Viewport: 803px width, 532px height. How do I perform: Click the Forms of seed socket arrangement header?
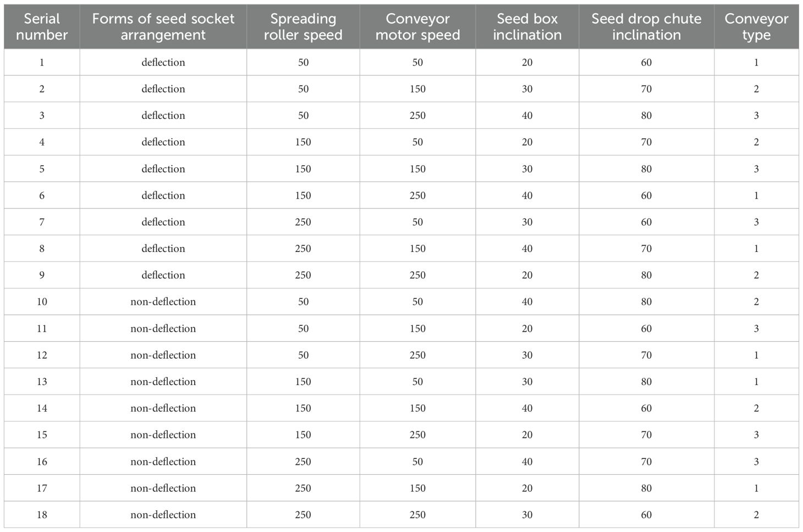click(163, 27)
